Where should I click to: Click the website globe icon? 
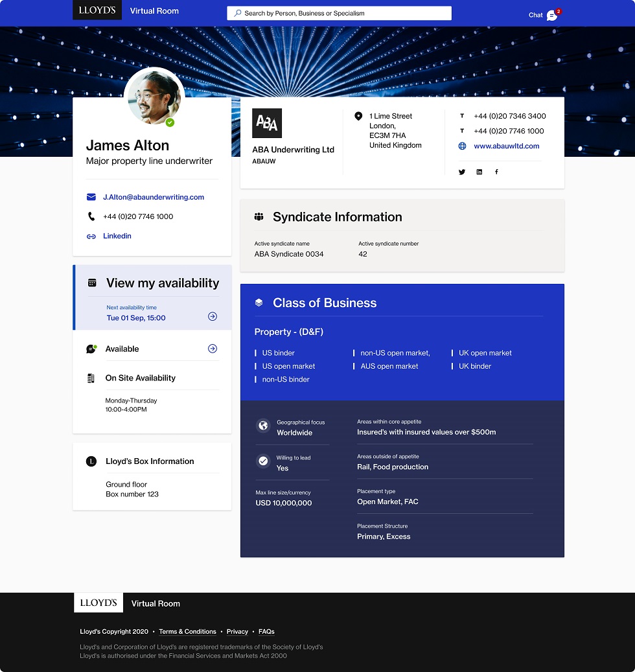(x=463, y=146)
